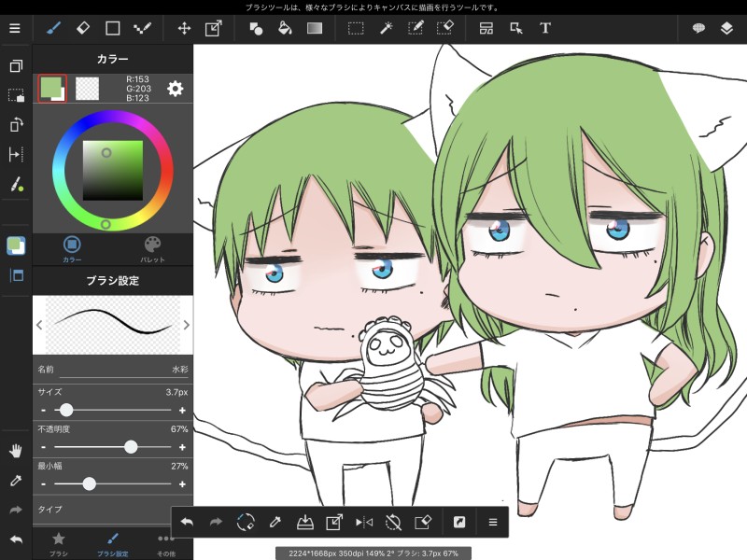The height and width of the screenshot is (560, 747).
Task: Click Redo in floating bottom toolbar
Action: click(x=217, y=523)
